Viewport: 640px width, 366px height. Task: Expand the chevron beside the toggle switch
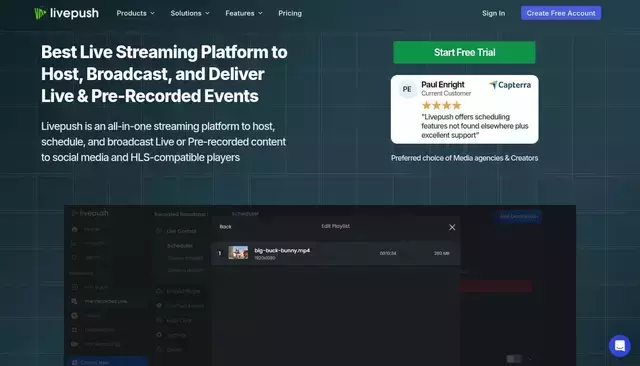(530, 359)
